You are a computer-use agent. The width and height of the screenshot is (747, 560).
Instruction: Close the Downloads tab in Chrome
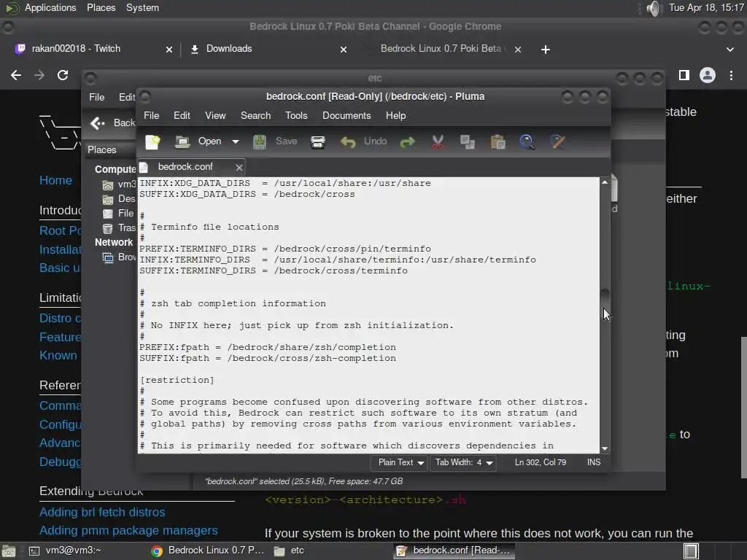(x=344, y=50)
